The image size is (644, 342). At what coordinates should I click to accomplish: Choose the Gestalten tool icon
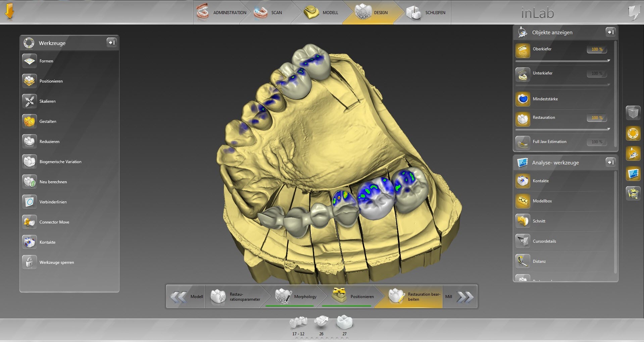point(30,121)
